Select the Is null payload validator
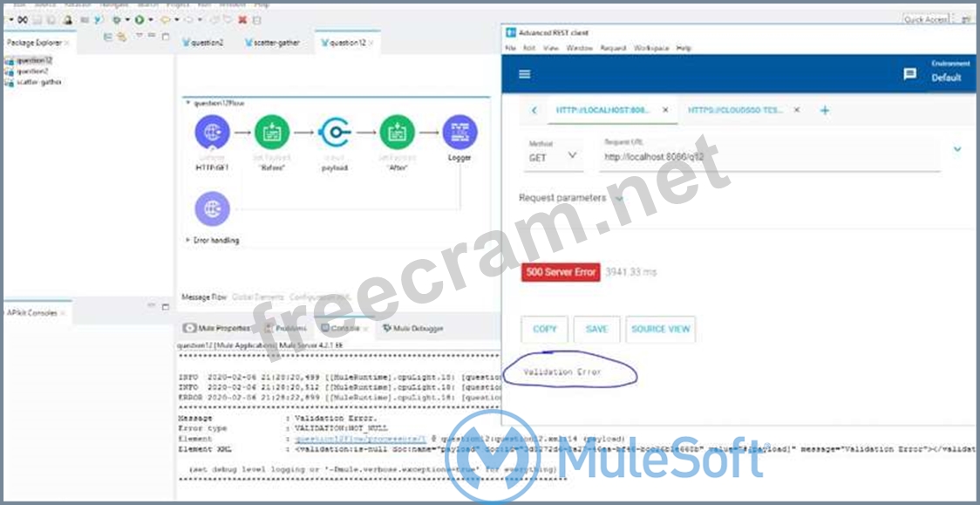This screenshot has height=505, width=980. (335, 133)
